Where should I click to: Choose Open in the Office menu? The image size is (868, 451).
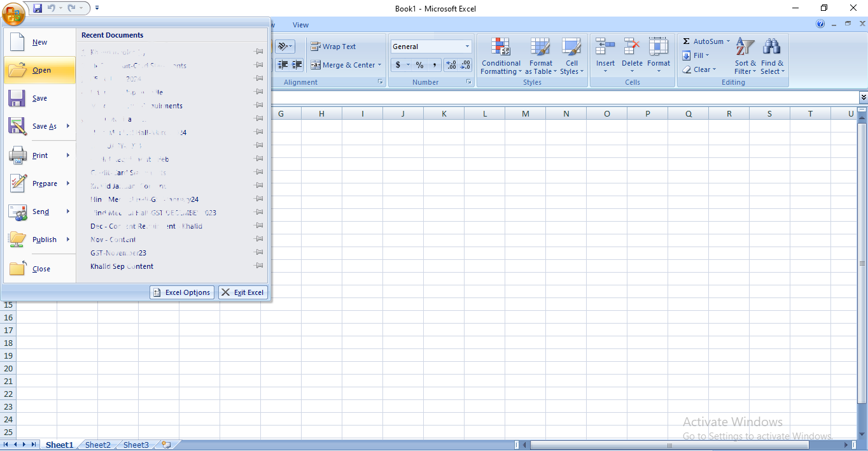coord(39,70)
